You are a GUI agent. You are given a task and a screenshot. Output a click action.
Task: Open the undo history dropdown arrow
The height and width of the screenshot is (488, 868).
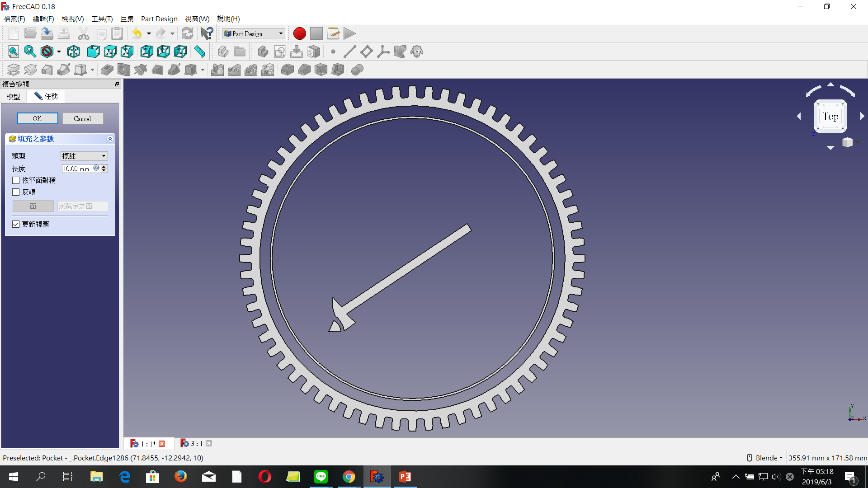tap(149, 33)
